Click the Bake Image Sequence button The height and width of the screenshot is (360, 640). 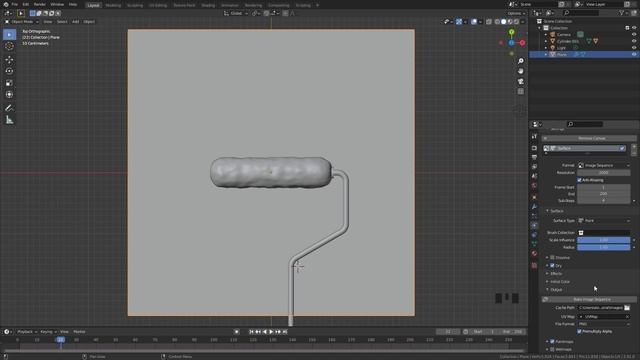(589, 300)
